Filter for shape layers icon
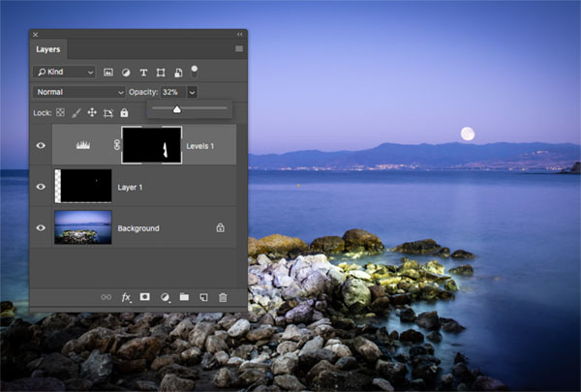The height and width of the screenshot is (392, 581). [161, 73]
